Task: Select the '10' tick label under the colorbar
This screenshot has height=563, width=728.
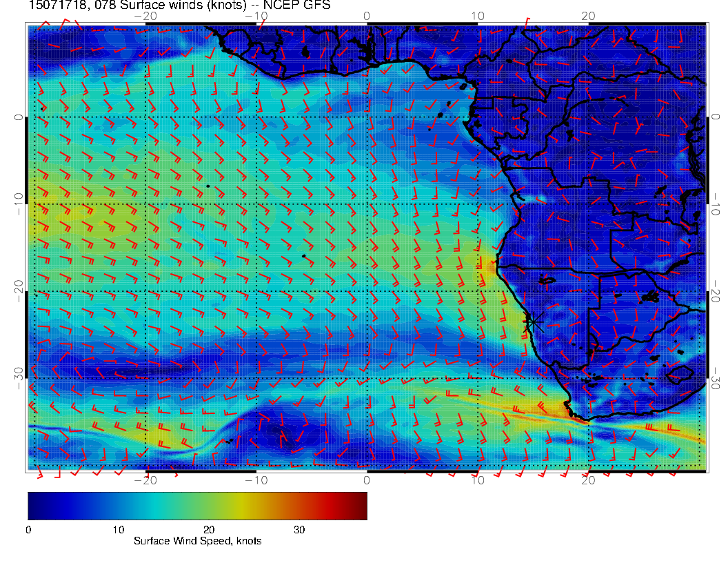Action: click(119, 530)
